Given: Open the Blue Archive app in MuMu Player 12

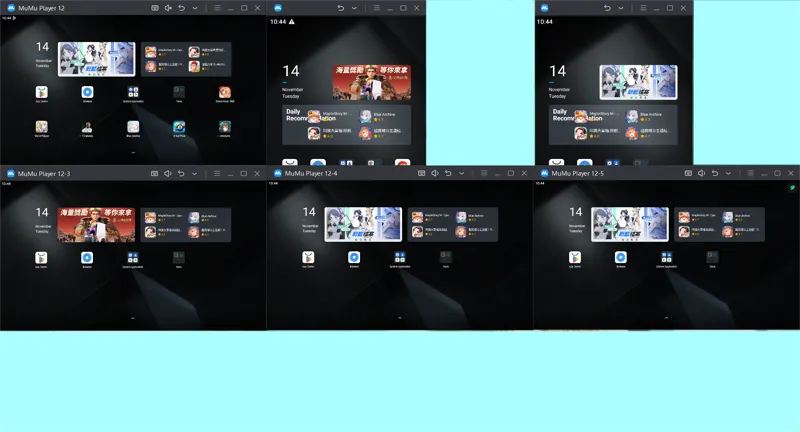Looking at the screenshot, I should coord(133,126).
